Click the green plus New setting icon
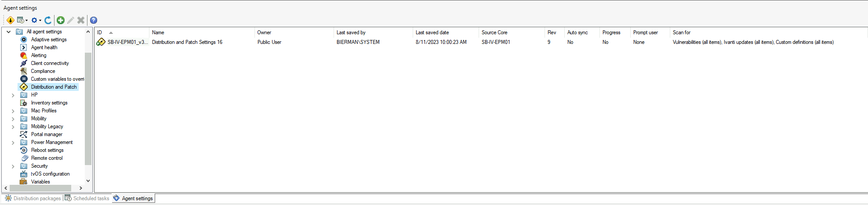This screenshot has width=868, height=205. (61, 20)
